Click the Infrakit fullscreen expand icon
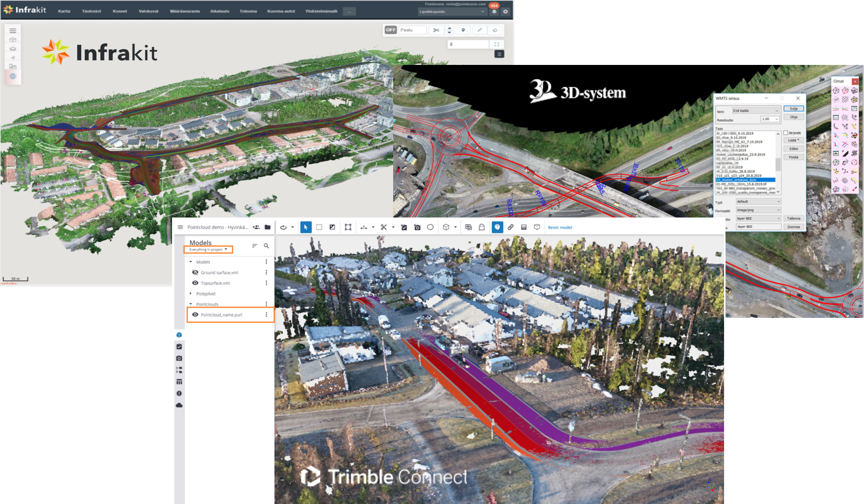The image size is (864, 504). (x=497, y=44)
